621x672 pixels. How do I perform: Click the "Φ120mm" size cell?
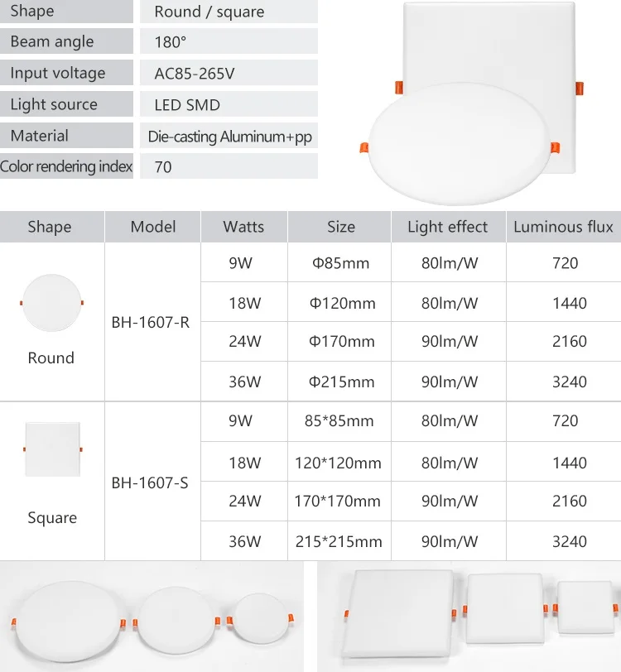[342, 303]
